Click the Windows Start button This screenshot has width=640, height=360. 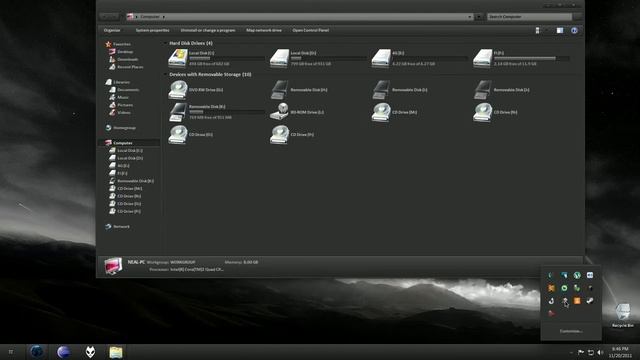11,352
